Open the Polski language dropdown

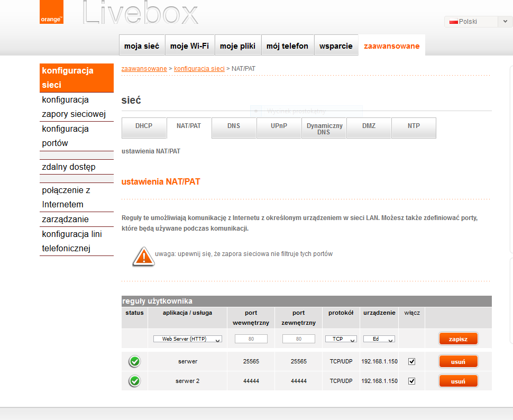point(478,22)
